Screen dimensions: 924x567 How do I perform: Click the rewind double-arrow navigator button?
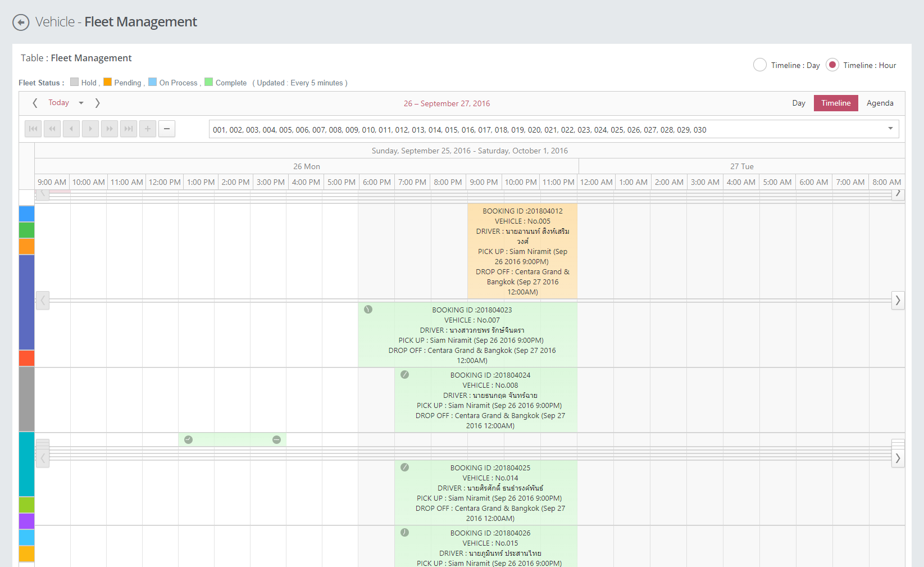[x=52, y=129]
